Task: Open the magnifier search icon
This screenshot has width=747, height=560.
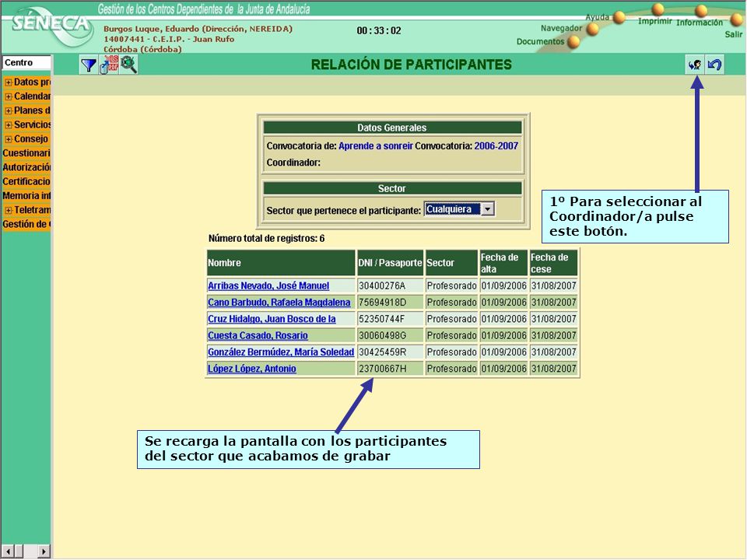Action: click(x=128, y=65)
